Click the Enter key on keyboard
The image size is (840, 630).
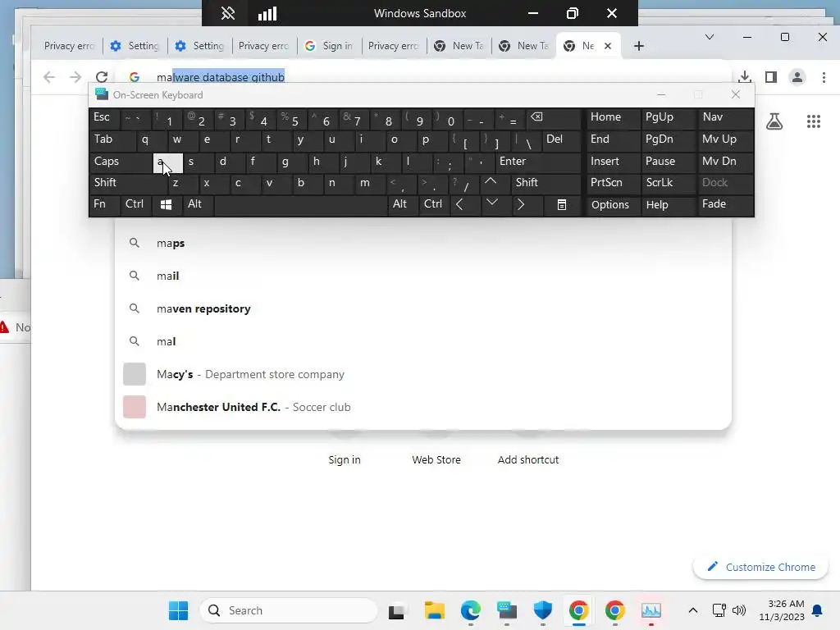point(538,162)
